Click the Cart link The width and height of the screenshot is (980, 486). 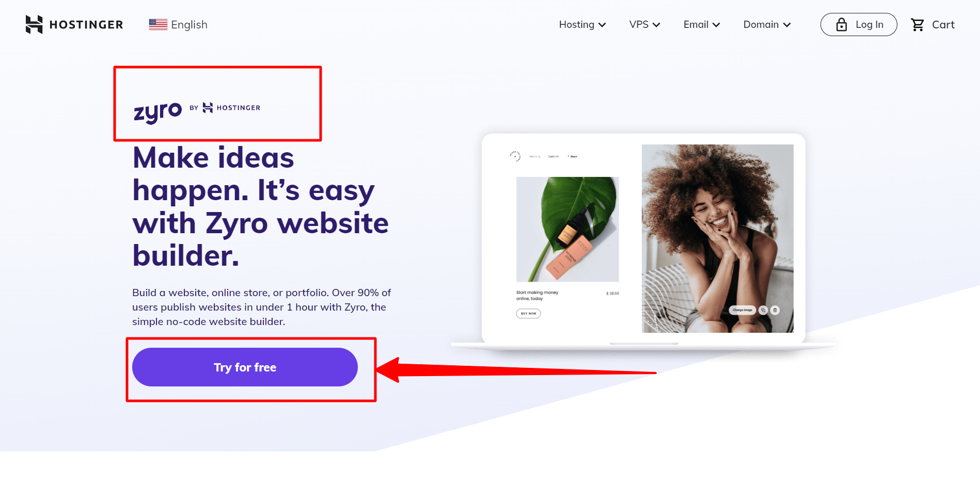[932, 25]
